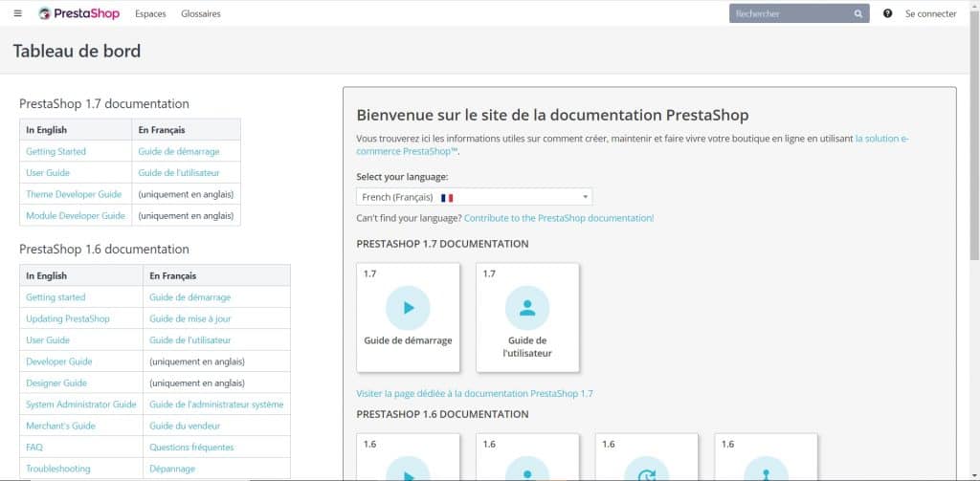Viewport: 980px width, 481px height.
Task: Open 'Troubleshooting' link
Action: pyautogui.click(x=58, y=469)
